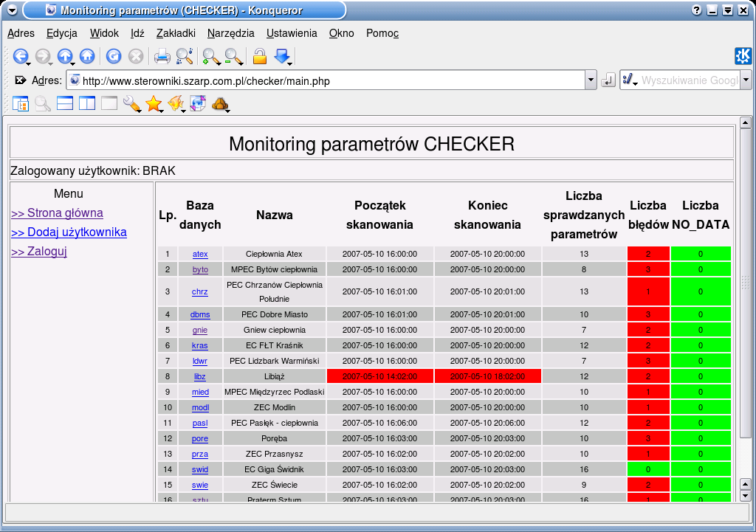756x532 pixels.
Task: Click the padlock security icon
Action: [x=259, y=56]
